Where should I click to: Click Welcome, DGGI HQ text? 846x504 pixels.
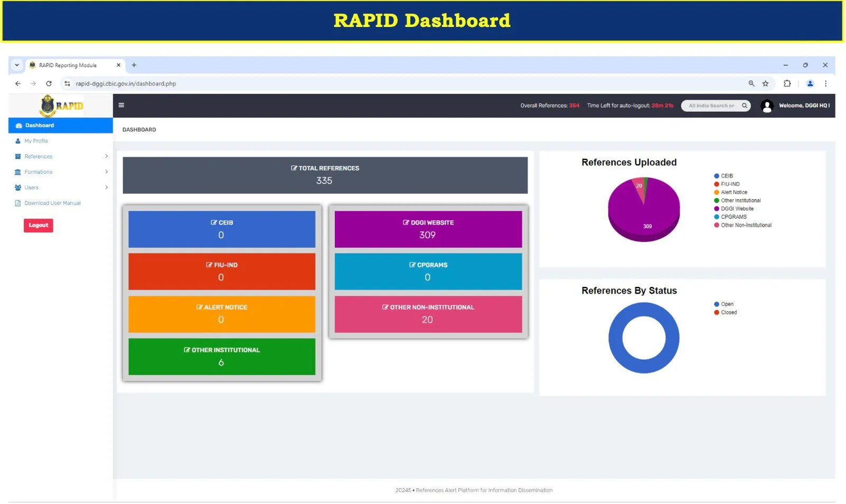[x=804, y=106]
